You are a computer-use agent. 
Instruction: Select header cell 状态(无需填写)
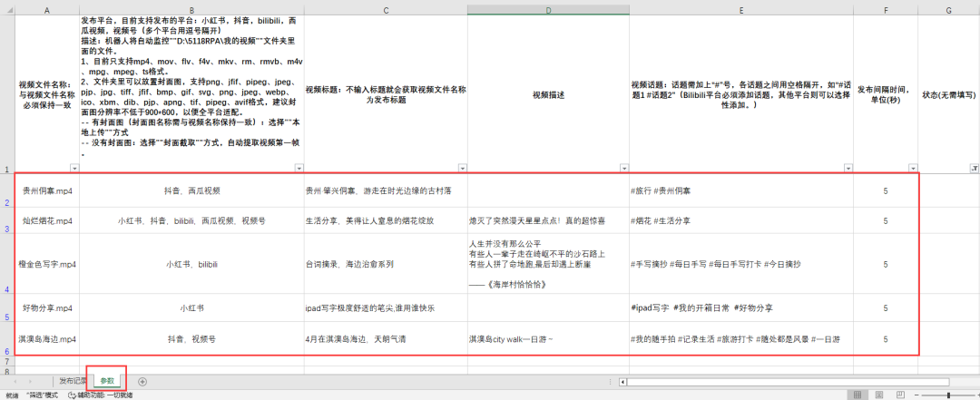[x=949, y=94]
